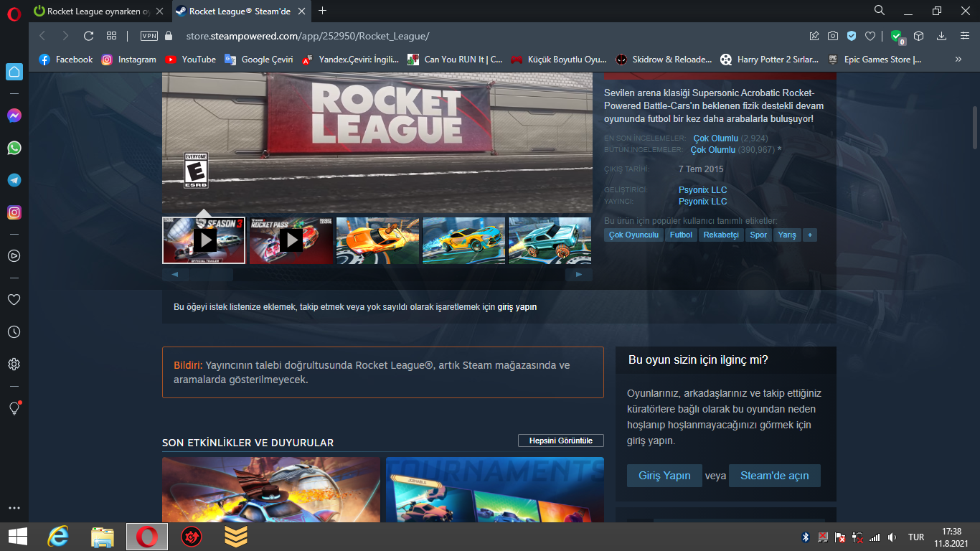980x551 pixels.
Task: Select the 'Yarış' tag
Action: 787,235
